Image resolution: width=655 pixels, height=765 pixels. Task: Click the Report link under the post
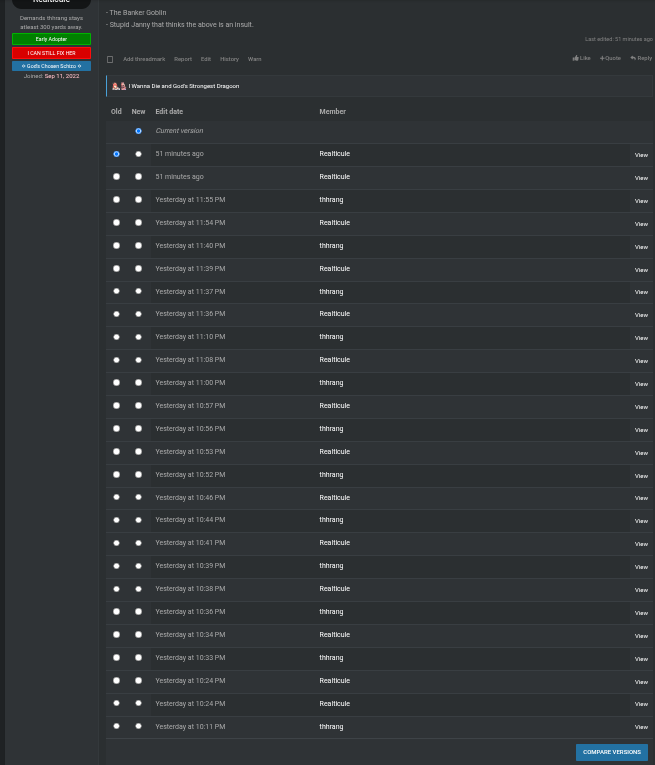coord(183,59)
